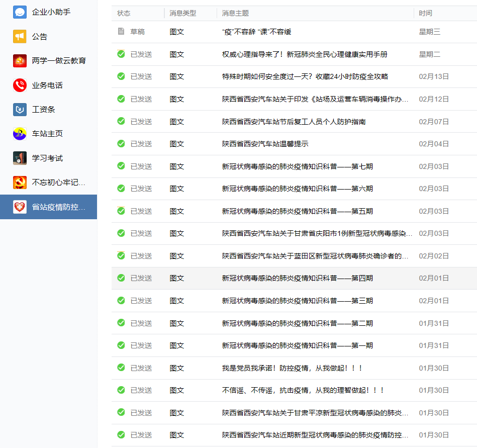Open message about 甘肃省庆阳市1例新型冠状病毒感染
Screen dimensions: 477x448
pos(317,233)
